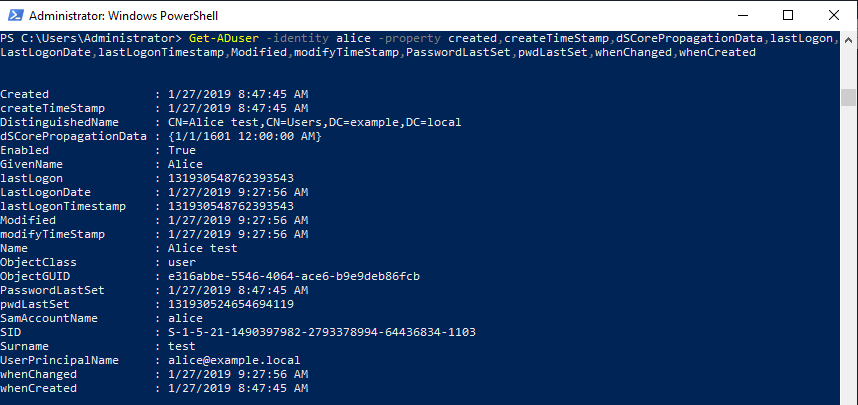Close the Administrator PowerShell window

click(833, 15)
